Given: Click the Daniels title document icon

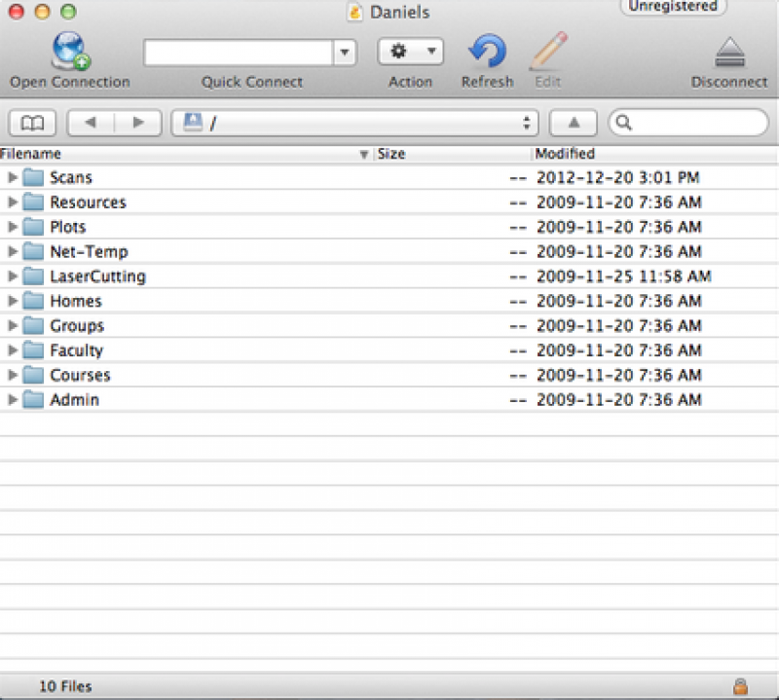Looking at the screenshot, I should [355, 12].
